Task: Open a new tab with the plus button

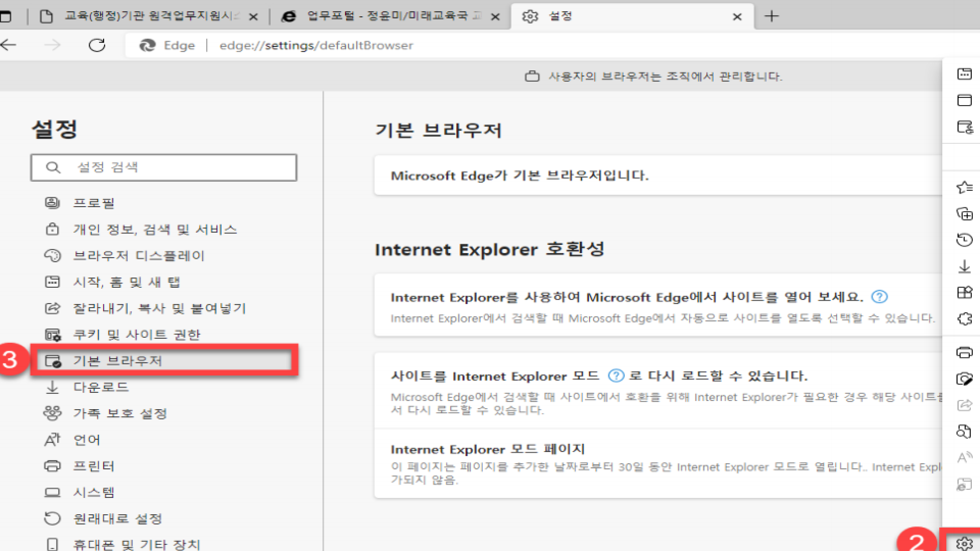Action: point(772,16)
